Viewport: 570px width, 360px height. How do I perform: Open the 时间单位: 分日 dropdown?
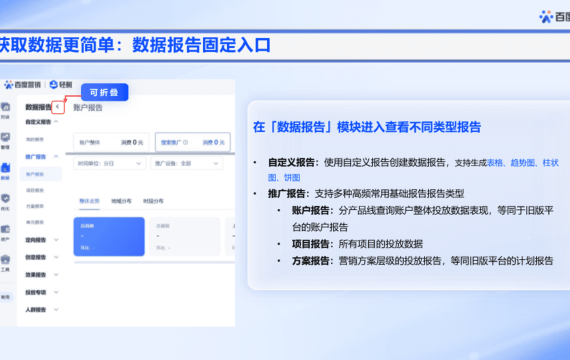109,164
